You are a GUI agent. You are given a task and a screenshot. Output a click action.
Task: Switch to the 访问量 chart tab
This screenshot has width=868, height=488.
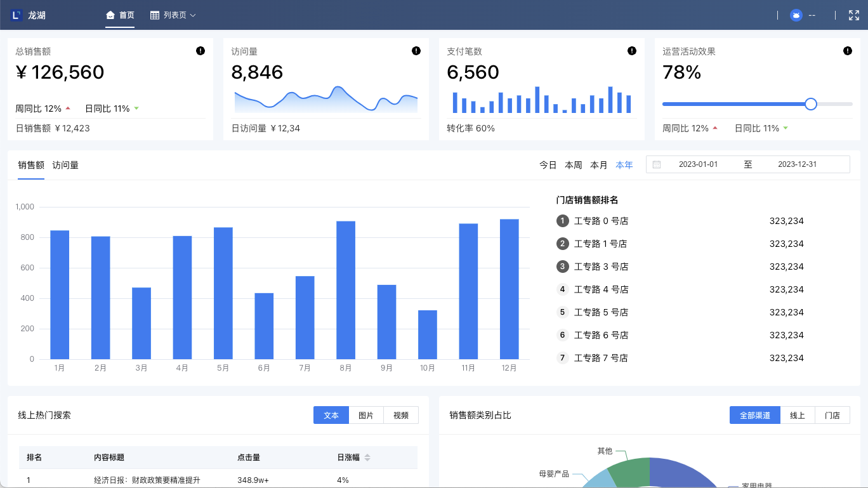click(x=65, y=165)
